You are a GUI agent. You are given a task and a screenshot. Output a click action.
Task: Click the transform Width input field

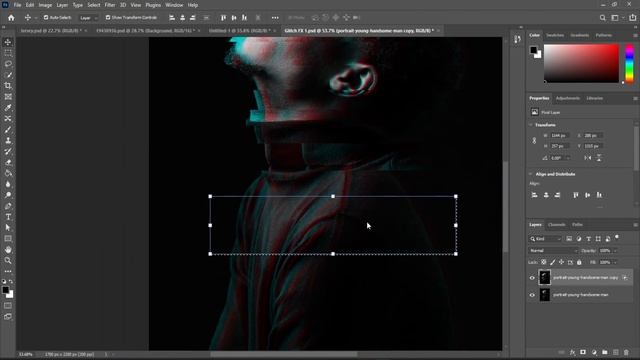[559, 135]
